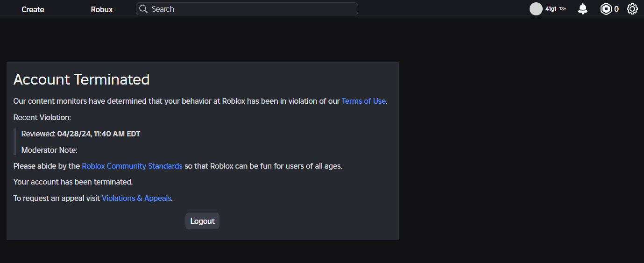The width and height of the screenshot is (644, 263).
Task: Click the 13+ age badge
Action: tap(563, 9)
